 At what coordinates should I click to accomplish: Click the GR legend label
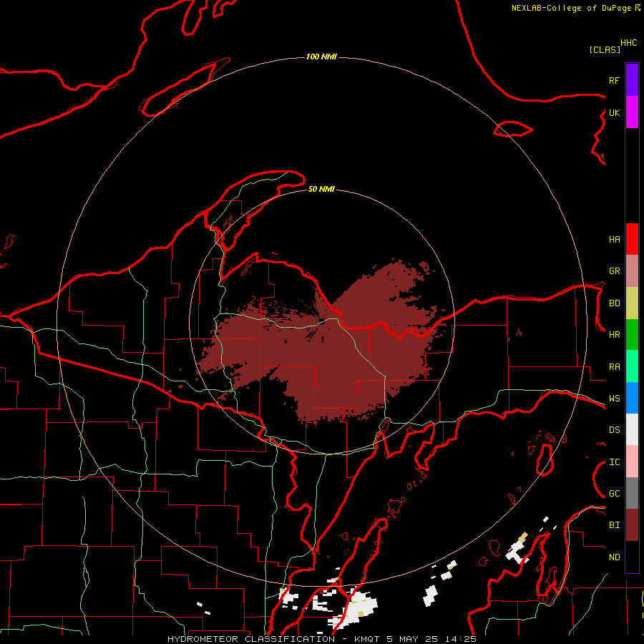tap(614, 271)
